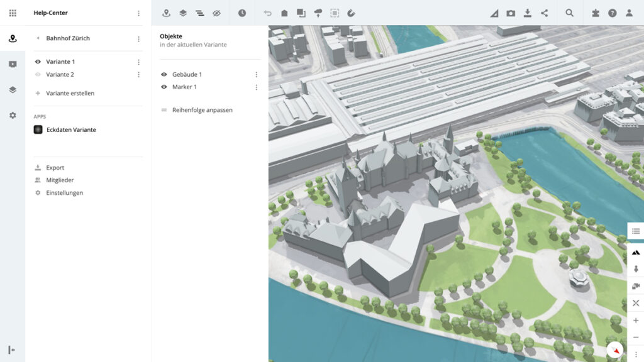The width and height of the screenshot is (644, 362).
Task: Hide Variante 1 using its eye icon
Action: point(38,62)
